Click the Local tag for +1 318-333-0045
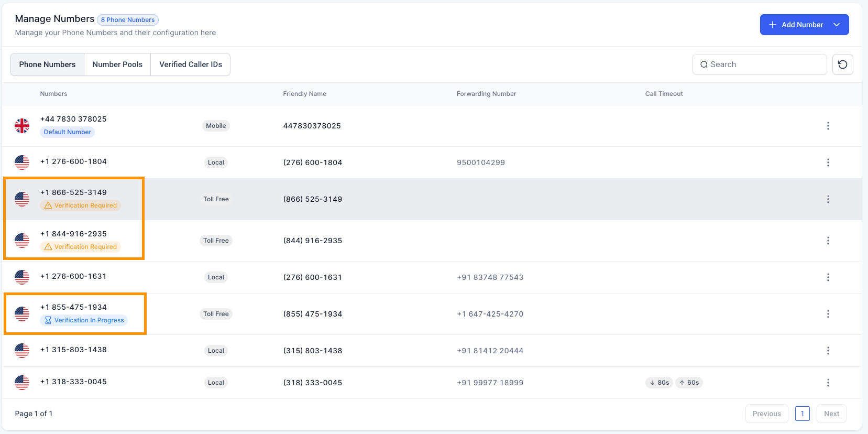Image resolution: width=868 pixels, height=434 pixels. coord(216,383)
